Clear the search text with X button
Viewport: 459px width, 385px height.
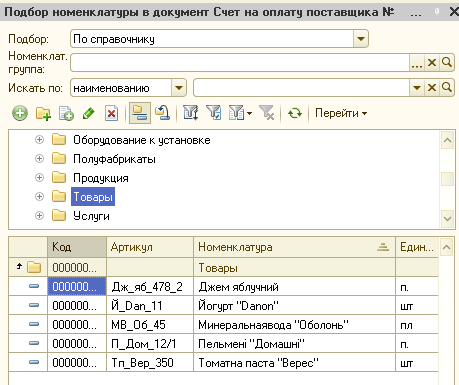432,88
